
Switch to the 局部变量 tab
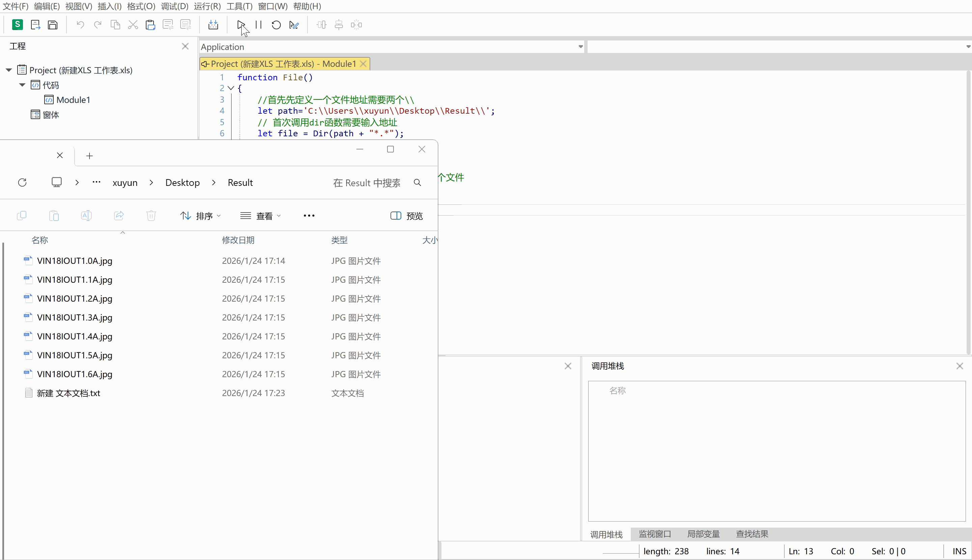pyautogui.click(x=703, y=534)
